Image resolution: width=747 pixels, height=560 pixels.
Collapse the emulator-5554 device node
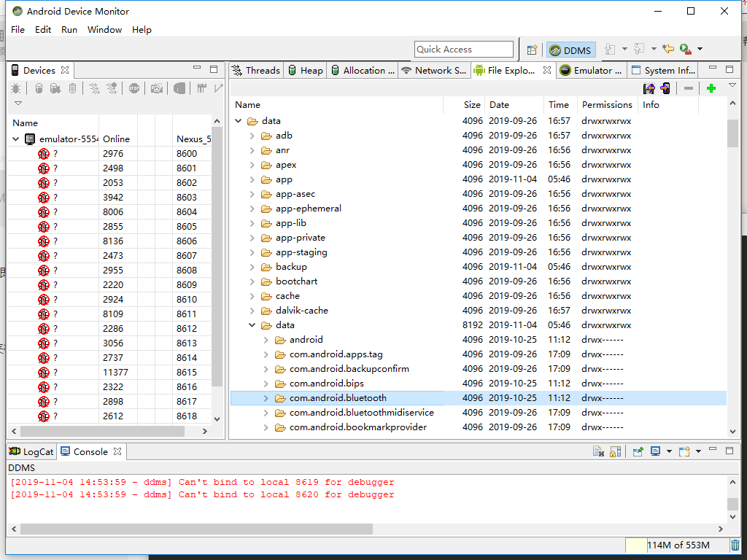click(16, 139)
